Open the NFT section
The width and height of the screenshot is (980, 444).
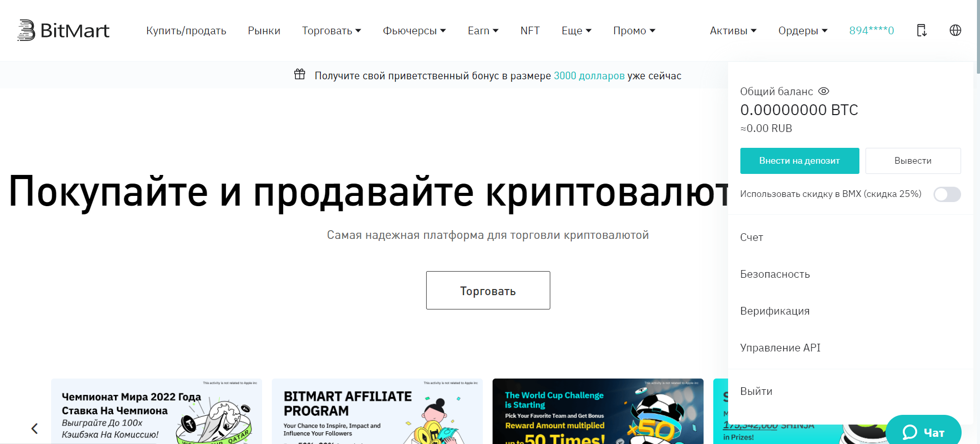click(x=530, y=31)
